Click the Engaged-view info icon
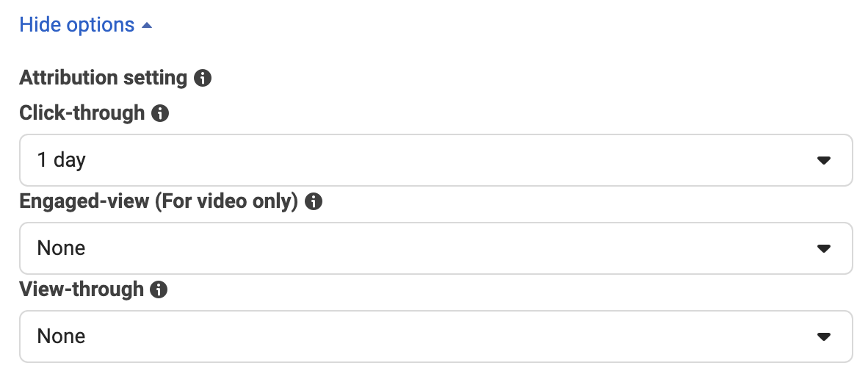The image size is (868, 385). (x=314, y=201)
